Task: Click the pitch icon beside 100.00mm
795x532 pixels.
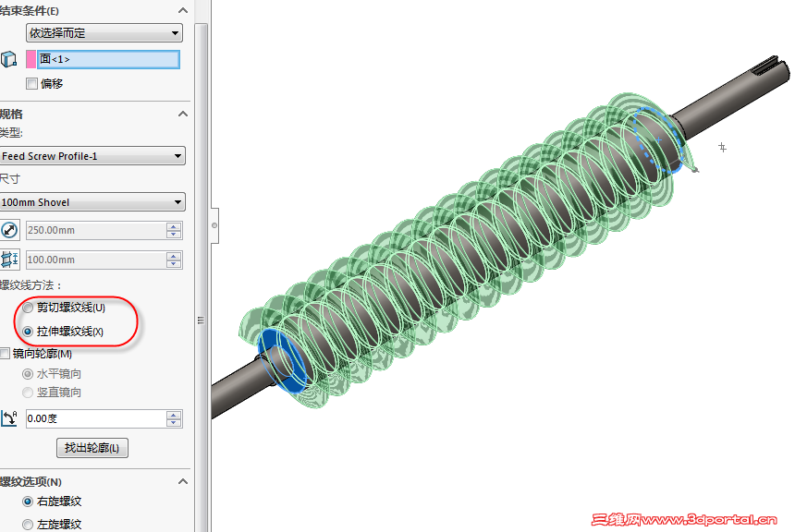Action: point(9,260)
